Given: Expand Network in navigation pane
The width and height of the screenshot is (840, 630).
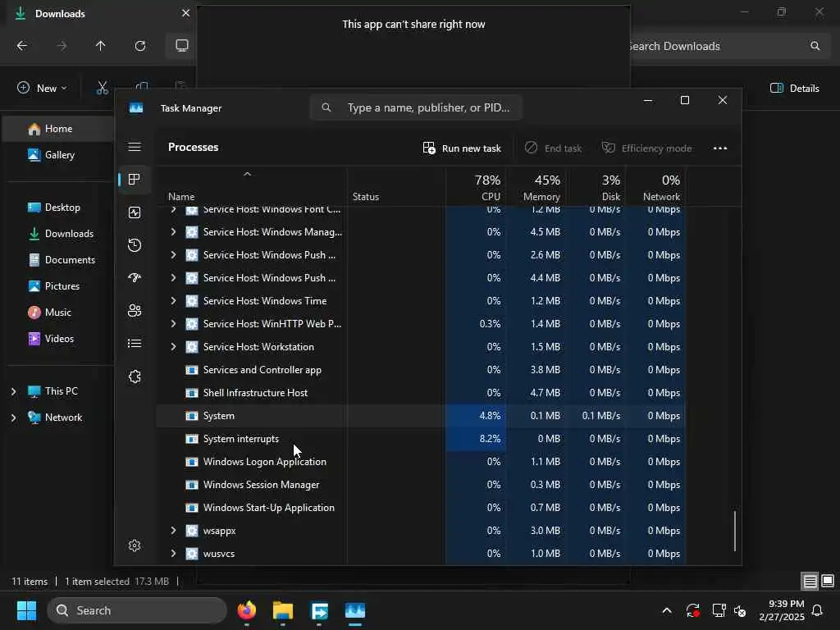Looking at the screenshot, I should [13, 418].
